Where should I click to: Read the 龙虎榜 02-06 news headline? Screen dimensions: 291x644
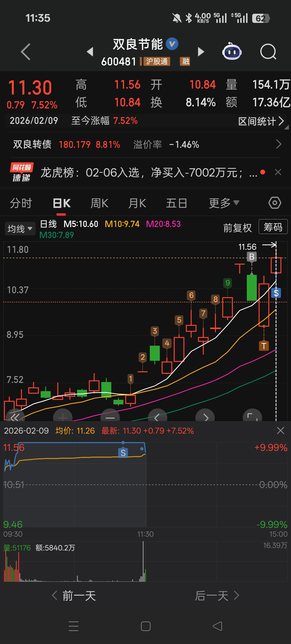tap(149, 172)
